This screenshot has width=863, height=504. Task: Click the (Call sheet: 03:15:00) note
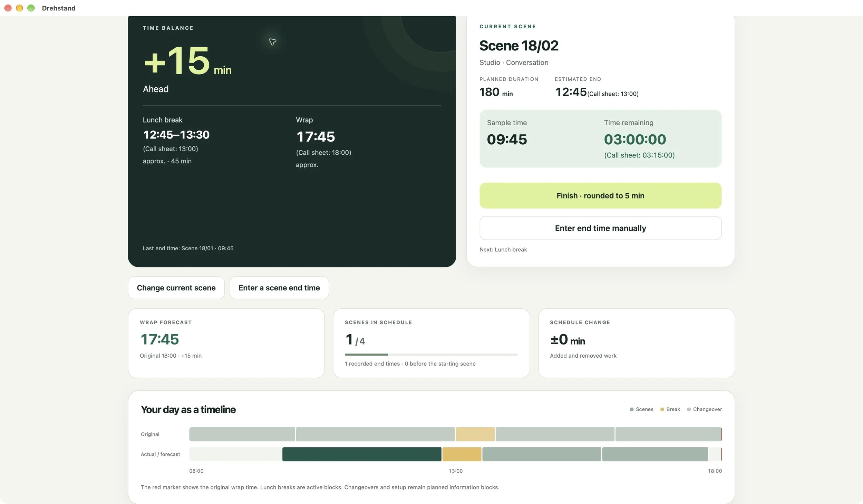pyautogui.click(x=639, y=155)
